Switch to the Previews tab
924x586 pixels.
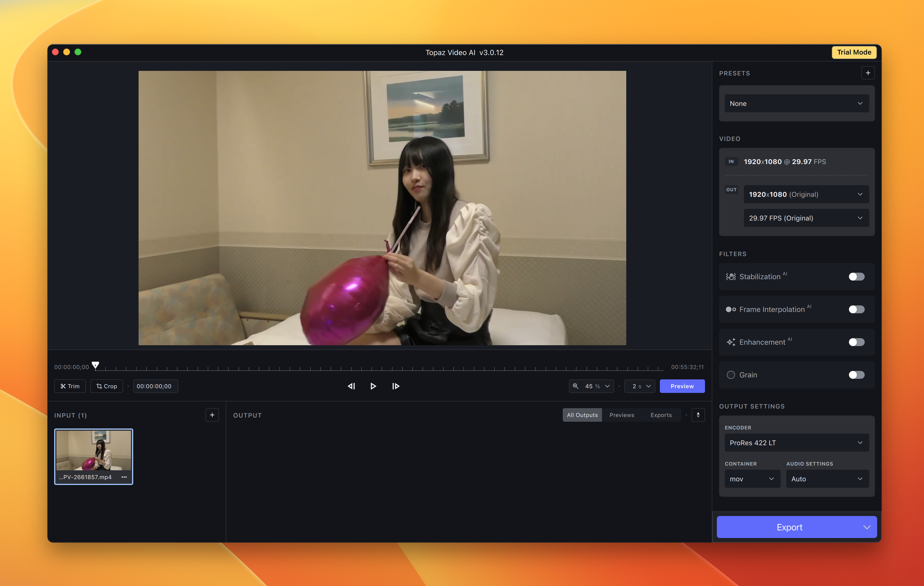point(622,415)
